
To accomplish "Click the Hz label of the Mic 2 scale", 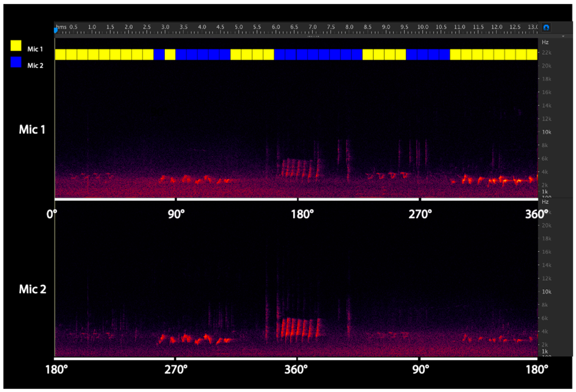I will coord(545,202).
